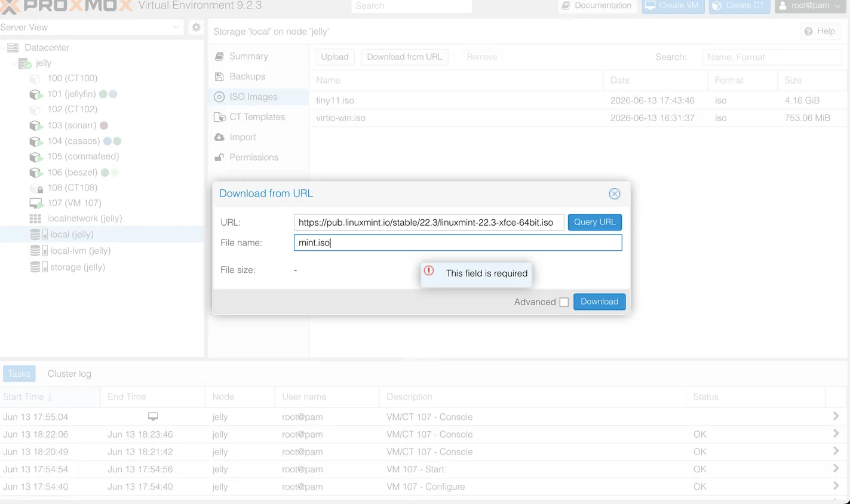
Task: Click the Summary notebook icon
Action: tap(219, 56)
